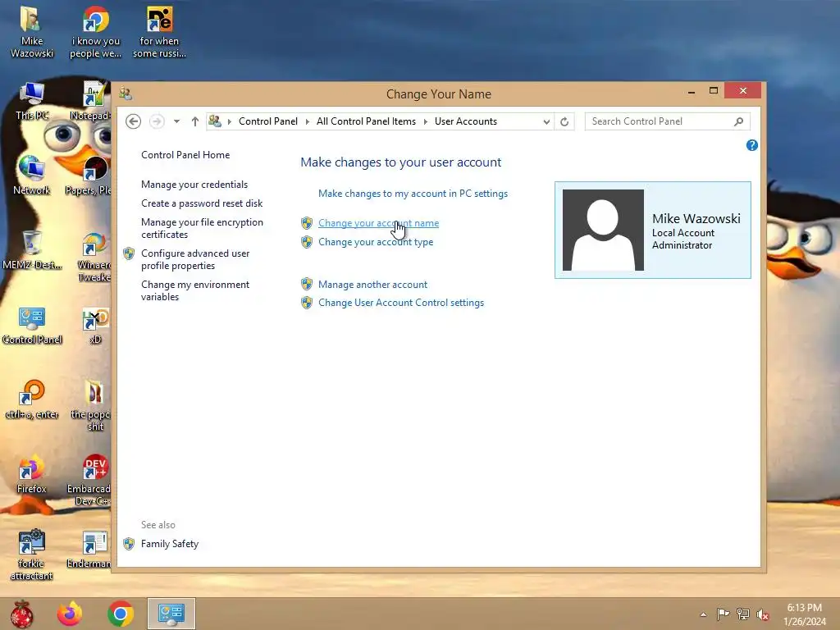The width and height of the screenshot is (840, 630).
Task: Open the Action Center flag icon
Action: pyautogui.click(x=723, y=614)
